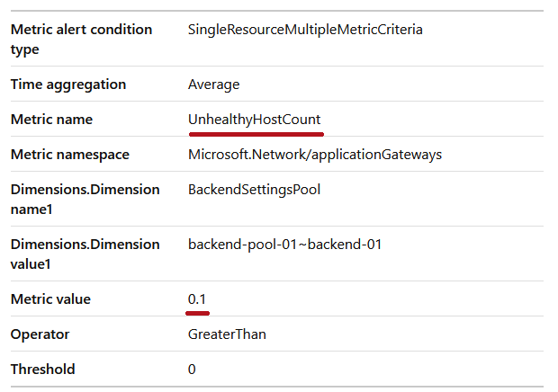Viewport: 558px width, 392px height.
Task: Select the SingleResourceMultipleMetricCriteria value
Action: [x=305, y=30]
